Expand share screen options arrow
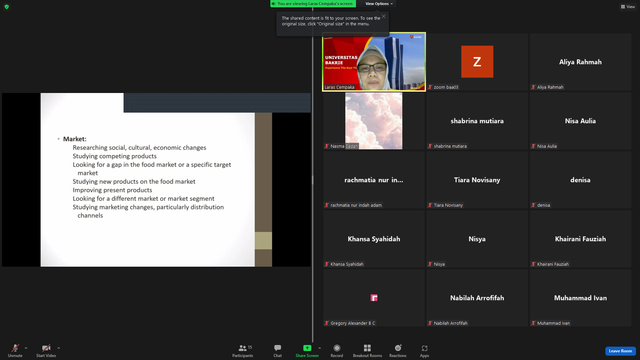The image size is (640, 360). pos(320,348)
